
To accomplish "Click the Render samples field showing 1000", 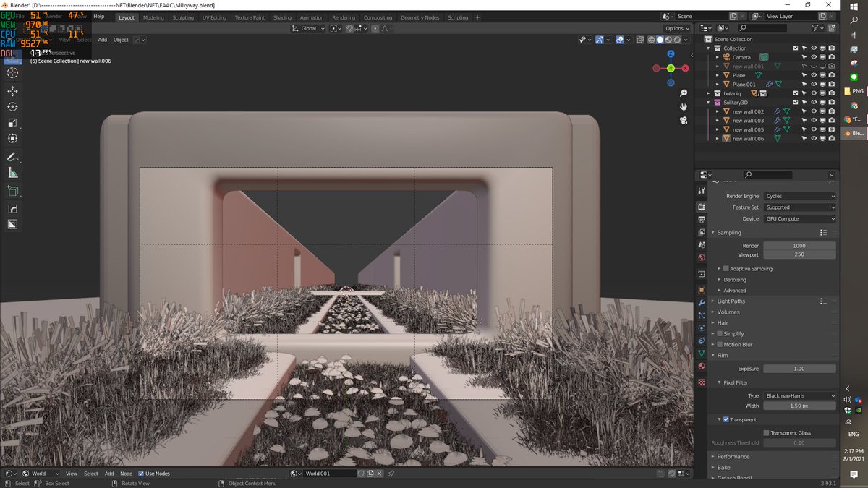I will coord(799,246).
